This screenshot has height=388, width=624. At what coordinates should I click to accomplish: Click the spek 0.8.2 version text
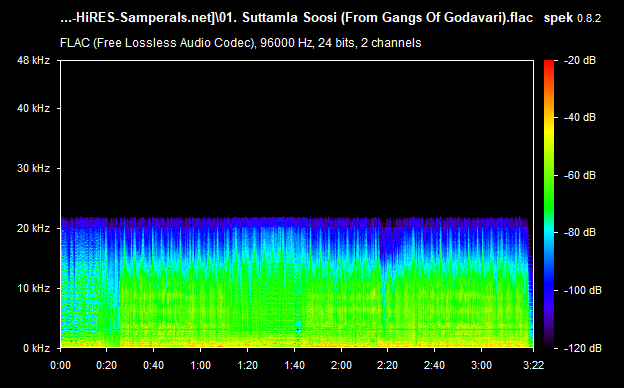click(572, 18)
